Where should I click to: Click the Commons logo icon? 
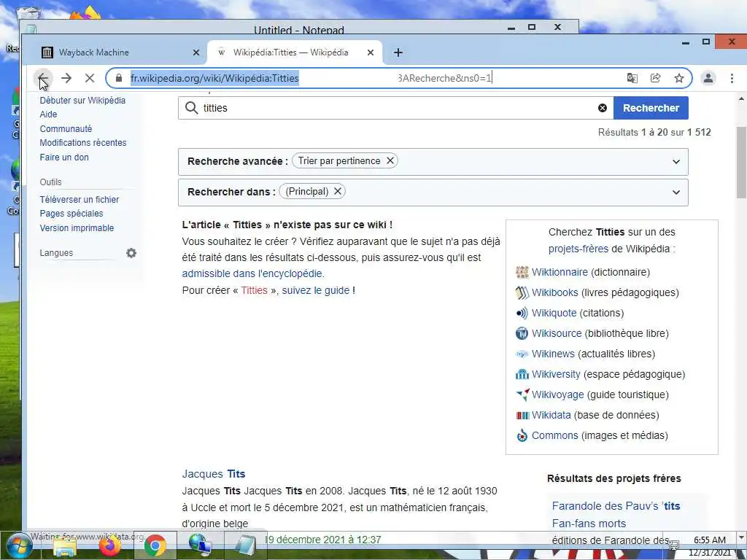(522, 436)
